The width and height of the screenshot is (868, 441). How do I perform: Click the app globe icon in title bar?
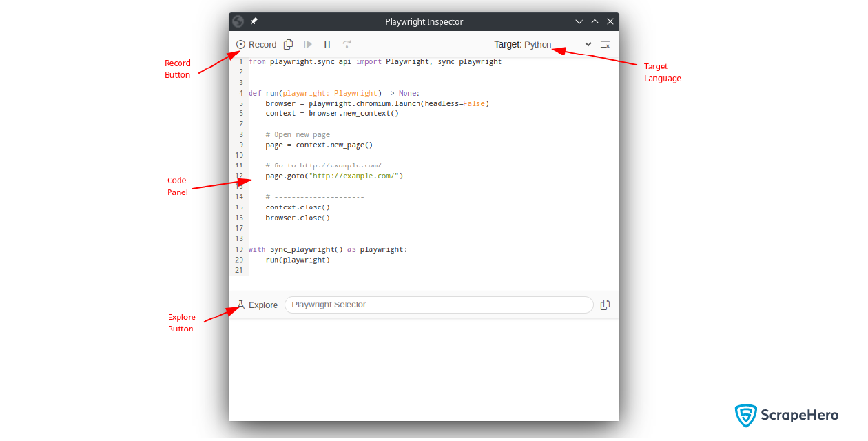(x=238, y=21)
